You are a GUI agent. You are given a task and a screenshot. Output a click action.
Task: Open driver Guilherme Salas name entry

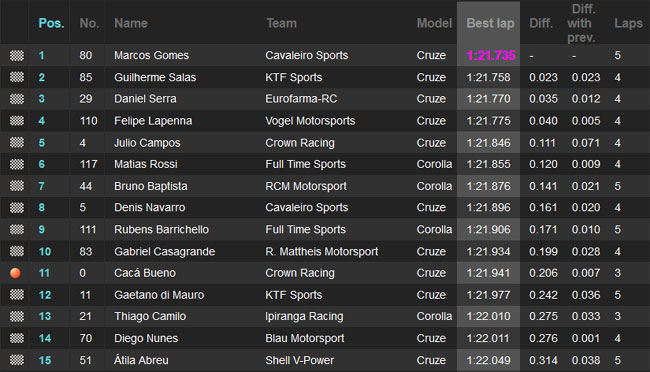click(155, 78)
